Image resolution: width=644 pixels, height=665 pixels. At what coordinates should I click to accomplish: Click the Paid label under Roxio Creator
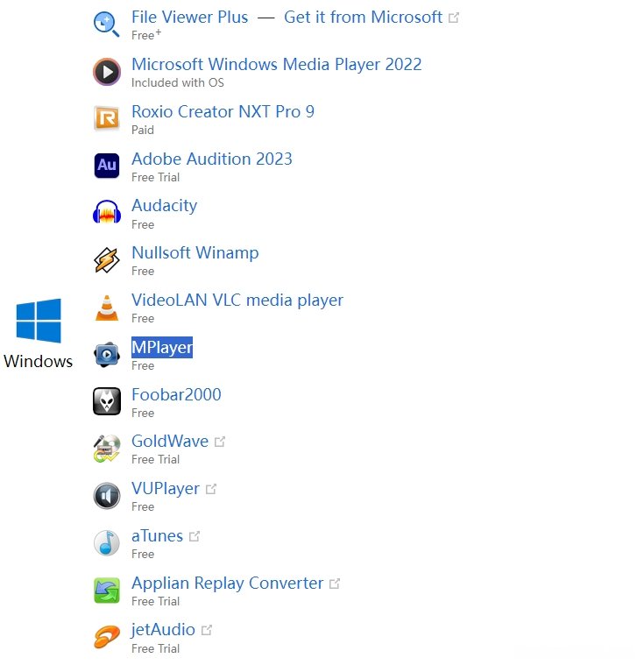pos(143,131)
